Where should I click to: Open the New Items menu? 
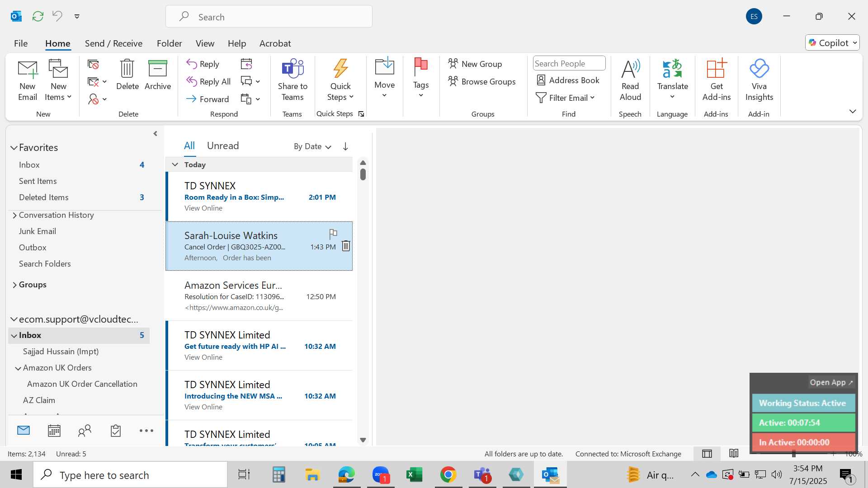click(x=58, y=80)
